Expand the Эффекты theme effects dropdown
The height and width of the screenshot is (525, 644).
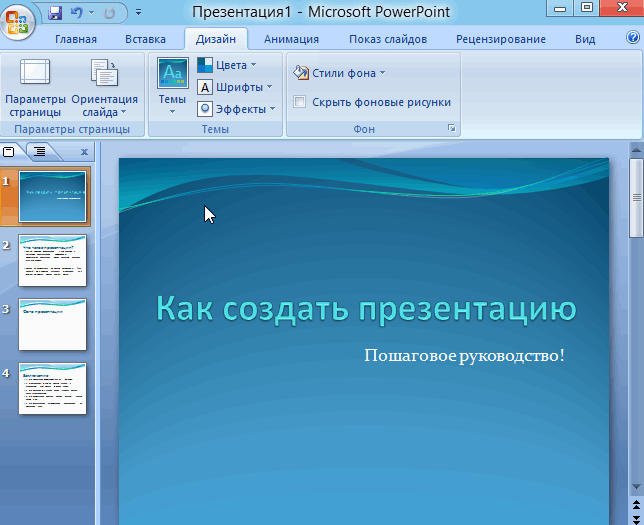tap(235, 109)
